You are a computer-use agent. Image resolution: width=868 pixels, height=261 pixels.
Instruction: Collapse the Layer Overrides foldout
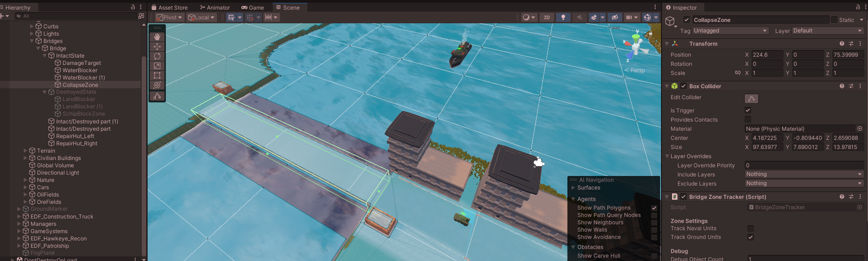click(667, 156)
